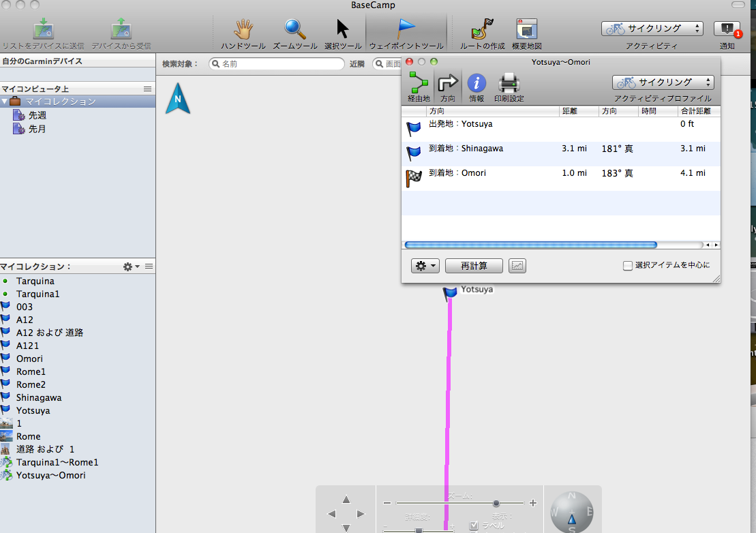
Task: Click Receive from Device icon
Action: point(121,29)
